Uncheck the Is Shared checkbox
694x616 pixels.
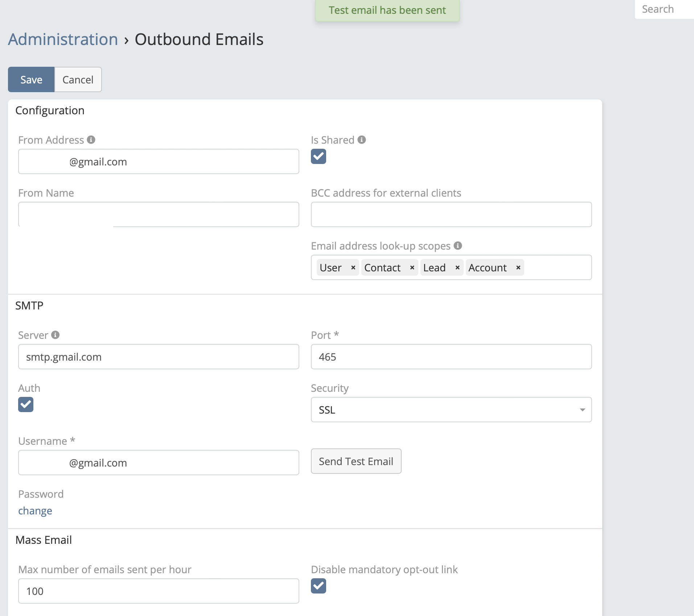[x=319, y=156]
